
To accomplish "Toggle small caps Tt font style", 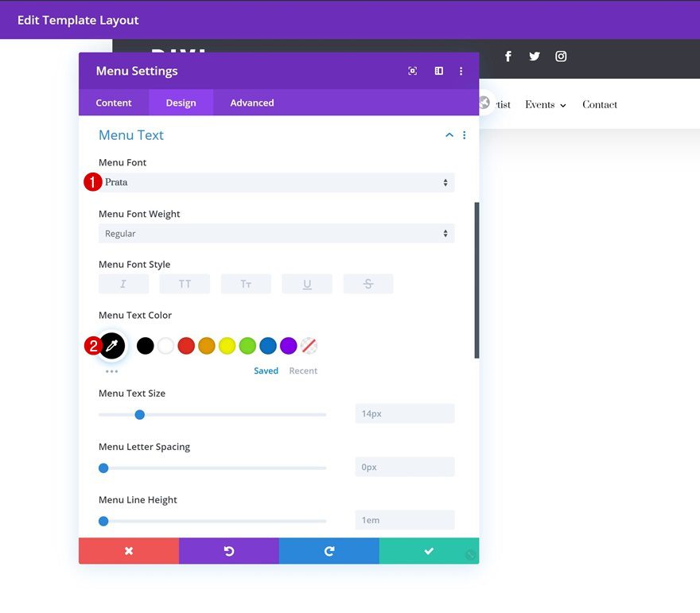I will point(246,284).
